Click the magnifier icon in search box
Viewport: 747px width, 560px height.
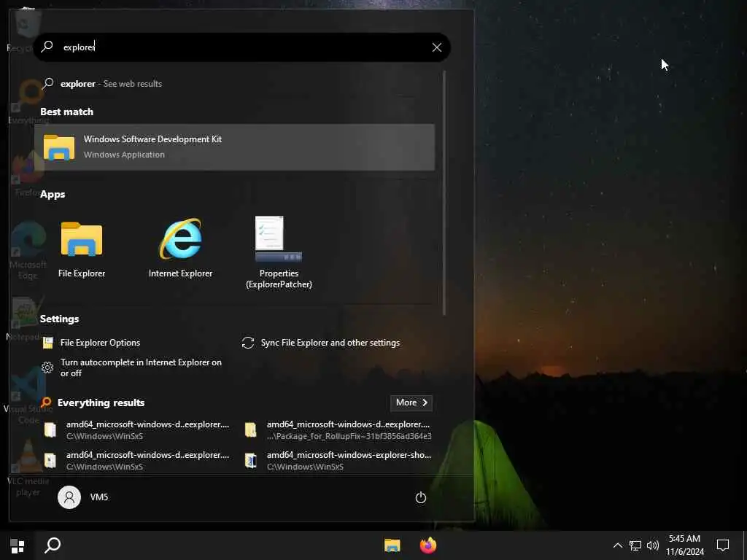[x=47, y=47]
